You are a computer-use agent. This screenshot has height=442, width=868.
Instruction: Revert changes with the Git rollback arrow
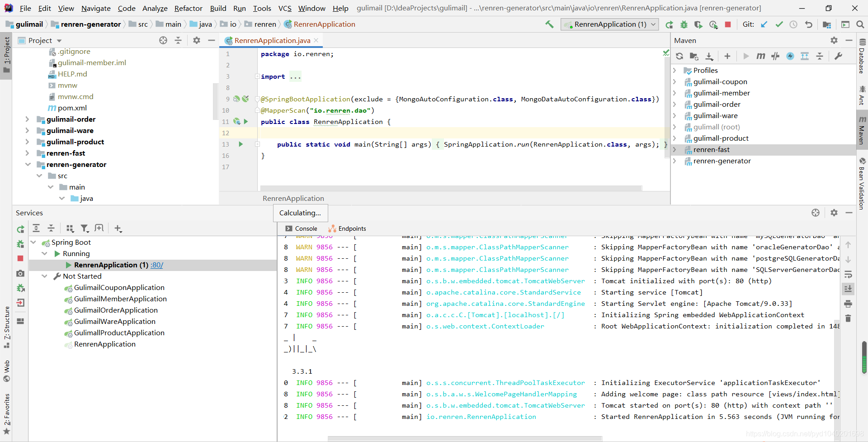click(809, 24)
